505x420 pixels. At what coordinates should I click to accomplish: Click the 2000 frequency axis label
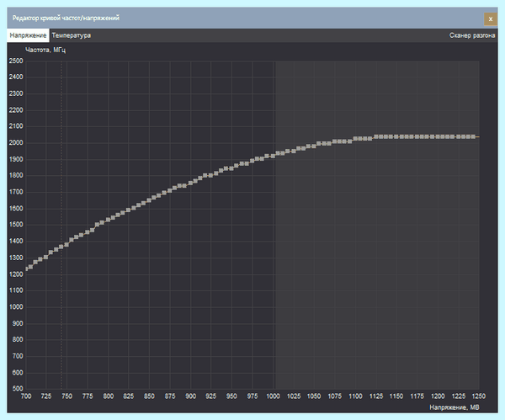(16, 143)
